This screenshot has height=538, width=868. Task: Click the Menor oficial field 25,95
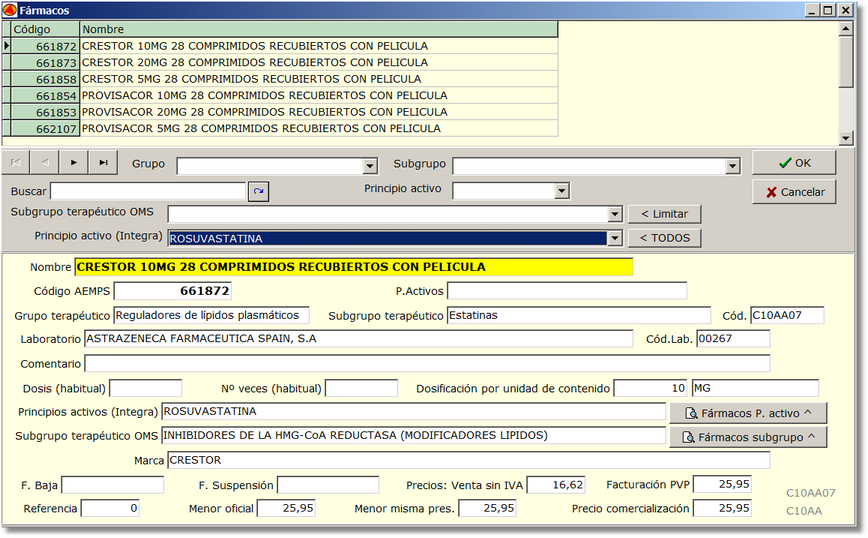(x=287, y=508)
